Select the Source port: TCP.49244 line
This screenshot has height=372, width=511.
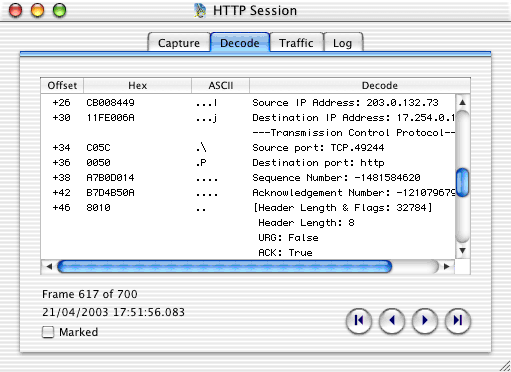pos(318,148)
